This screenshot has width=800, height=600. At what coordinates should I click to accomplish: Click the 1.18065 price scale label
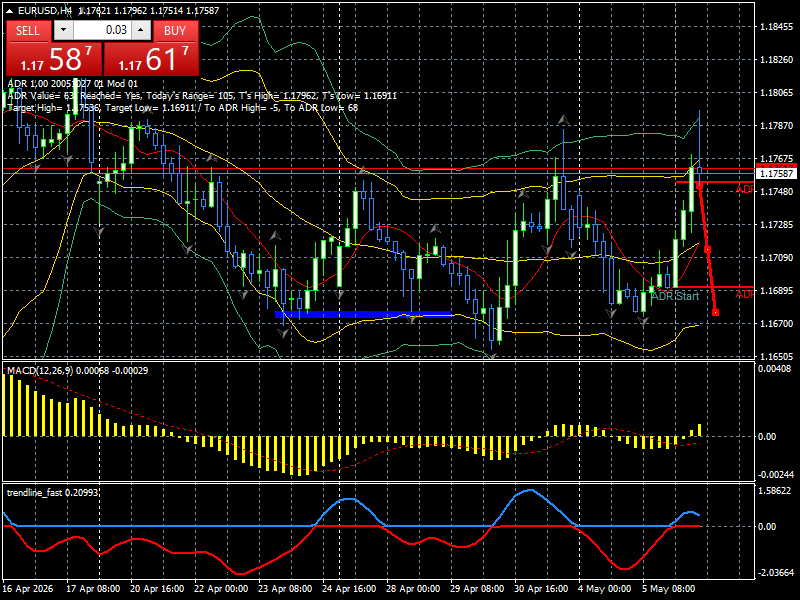[776, 92]
